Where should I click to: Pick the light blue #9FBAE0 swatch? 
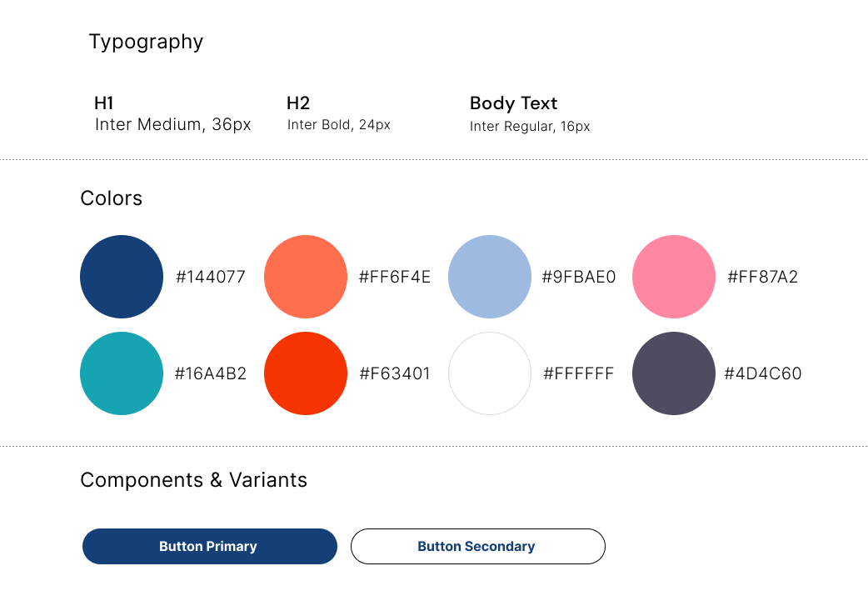(489, 277)
